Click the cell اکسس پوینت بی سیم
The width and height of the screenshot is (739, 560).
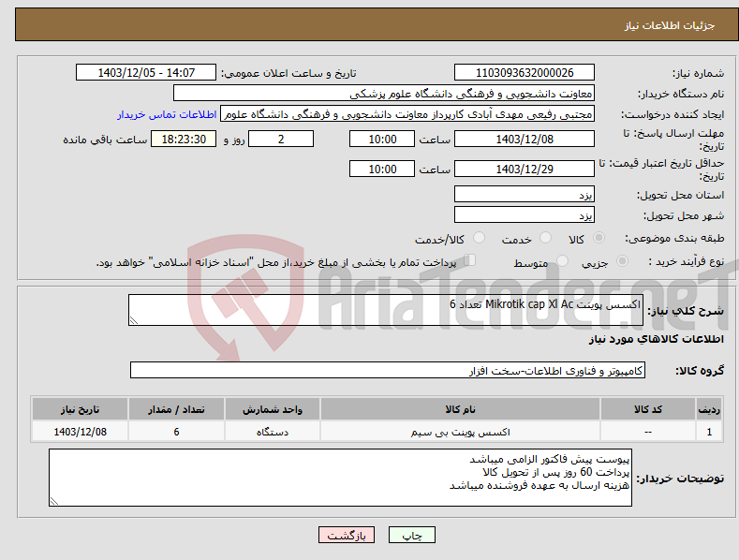point(460,432)
